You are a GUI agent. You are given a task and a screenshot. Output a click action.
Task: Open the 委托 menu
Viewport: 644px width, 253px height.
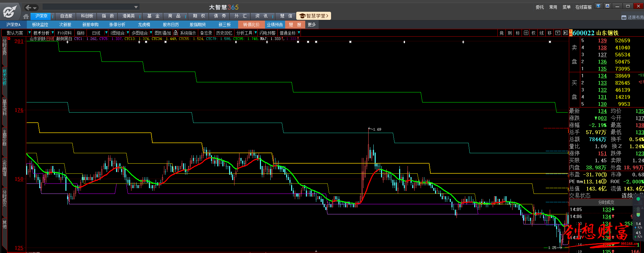pos(540,7)
